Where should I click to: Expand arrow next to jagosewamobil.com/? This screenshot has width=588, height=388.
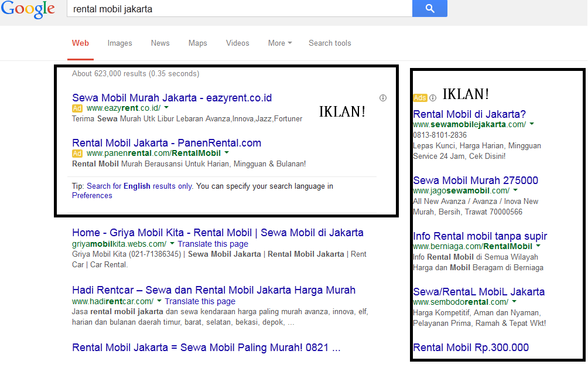click(x=515, y=190)
